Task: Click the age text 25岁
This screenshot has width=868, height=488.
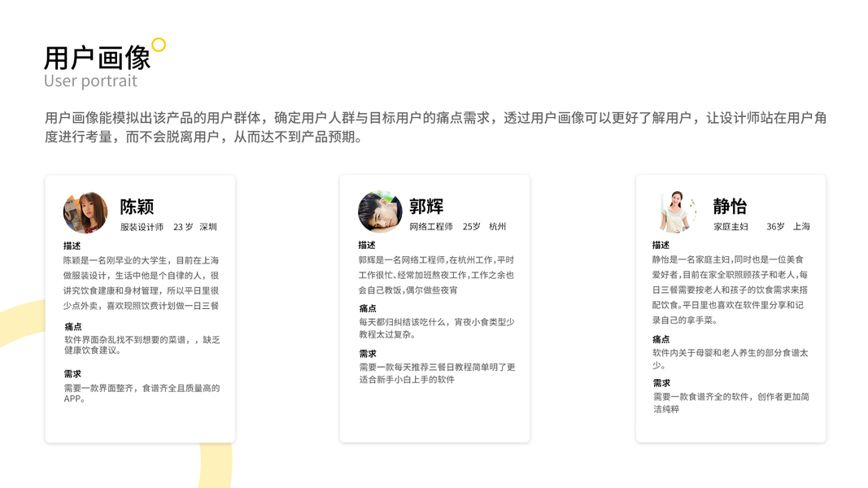Action: 472,226
